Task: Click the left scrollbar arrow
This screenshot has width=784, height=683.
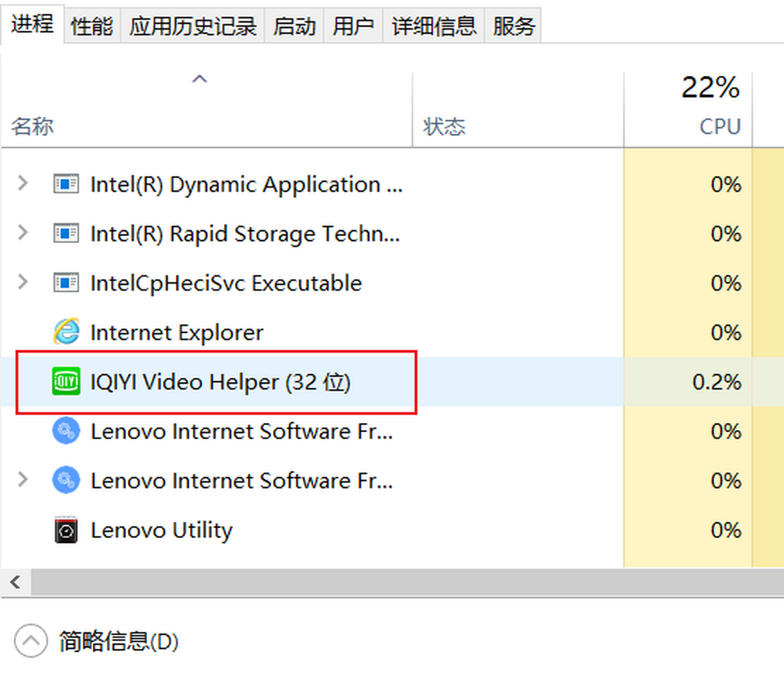Action: 14,582
